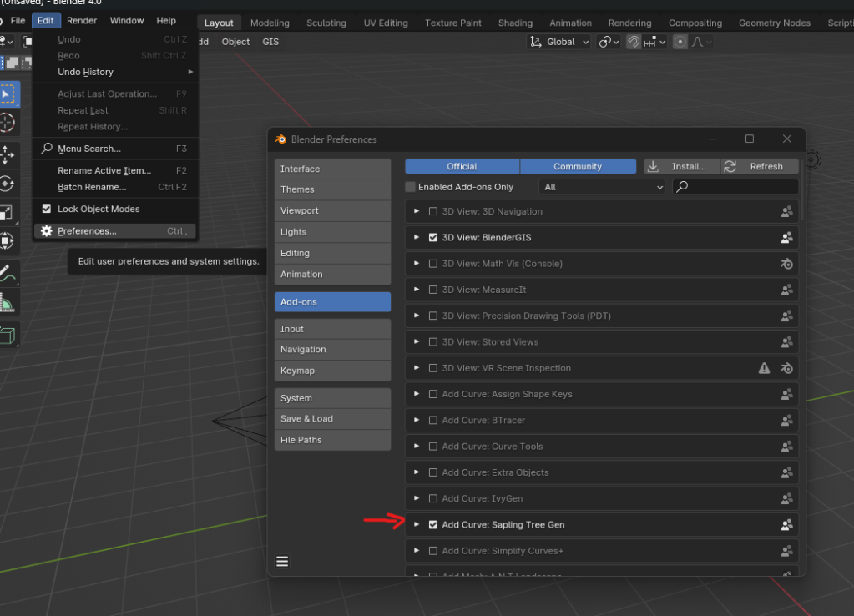
Task: Click Preferences in the Edit menu
Action: coord(87,231)
